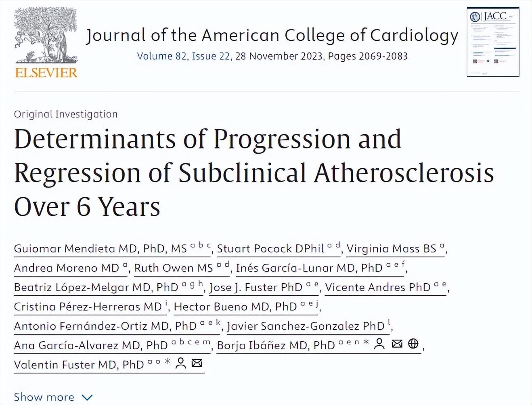Viewport: 532px width, 405px height.
Task: Click author Beatriz López-Melgar
Action: [x=96, y=287]
